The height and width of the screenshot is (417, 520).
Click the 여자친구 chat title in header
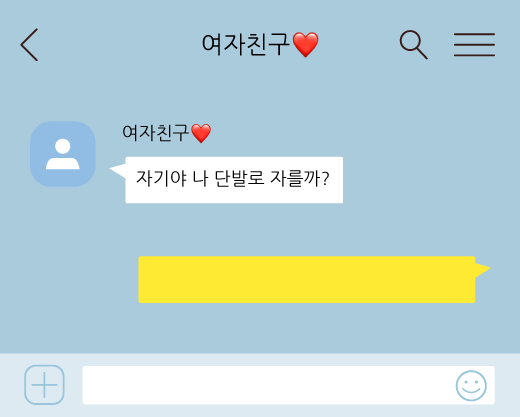(246, 44)
